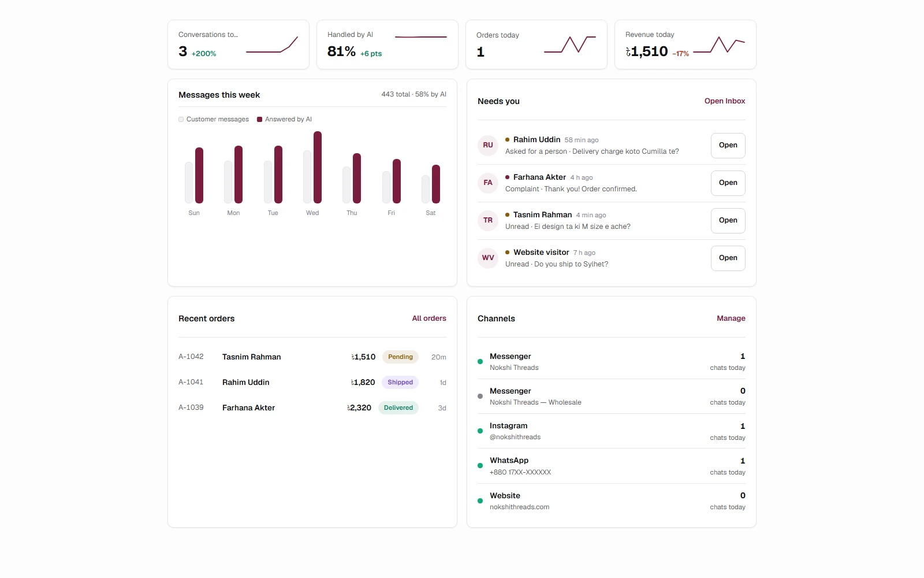This screenshot has height=578, width=924.
Task: Open order A-1039
Action: pyautogui.click(x=312, y=407)
